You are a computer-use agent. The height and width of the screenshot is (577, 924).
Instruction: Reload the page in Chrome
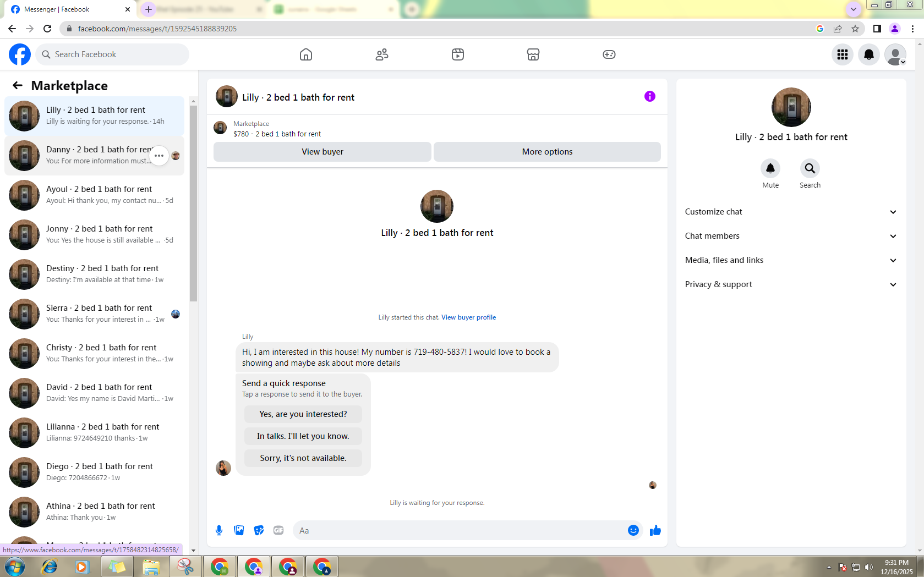(x=47, y=29)
